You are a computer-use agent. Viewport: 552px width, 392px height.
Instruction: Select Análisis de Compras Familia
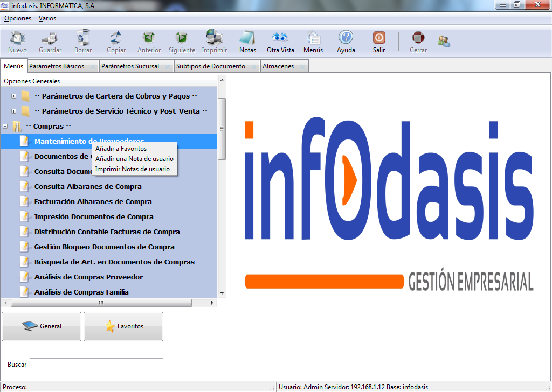81,292
